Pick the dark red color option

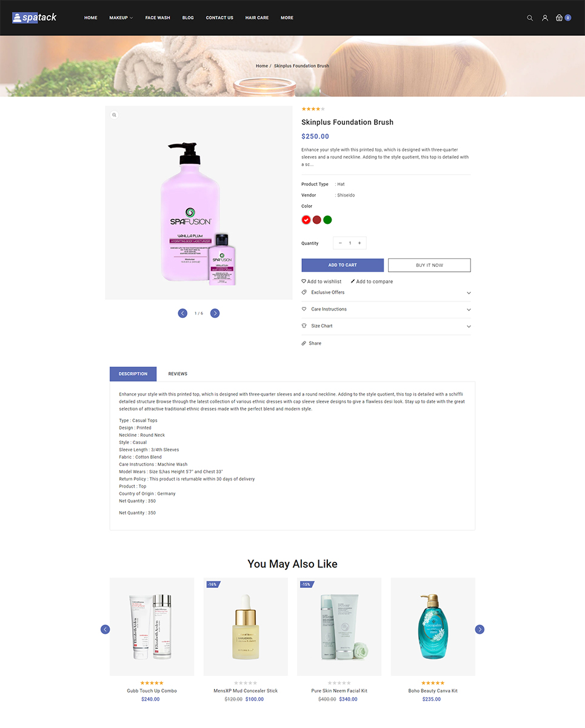click(316, 220)
